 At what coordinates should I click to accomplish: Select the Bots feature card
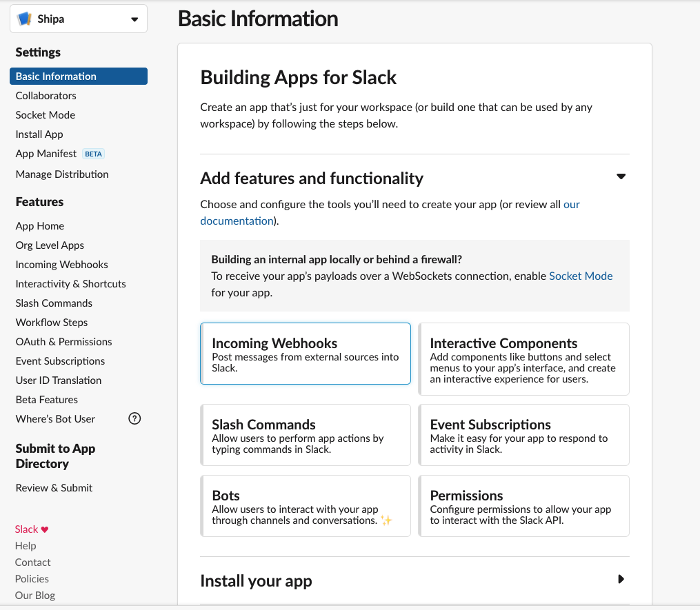[x=306, y=506]
